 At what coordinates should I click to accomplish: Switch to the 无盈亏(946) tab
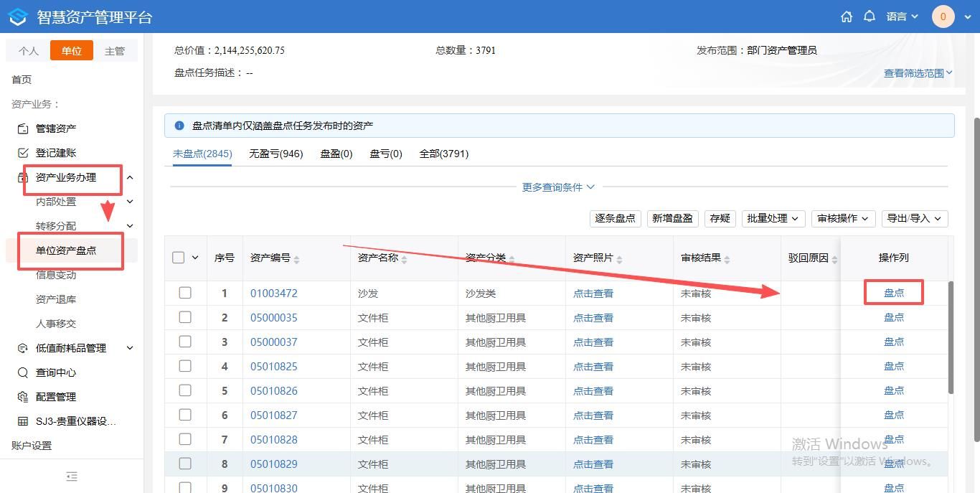[x=275, y=154]
